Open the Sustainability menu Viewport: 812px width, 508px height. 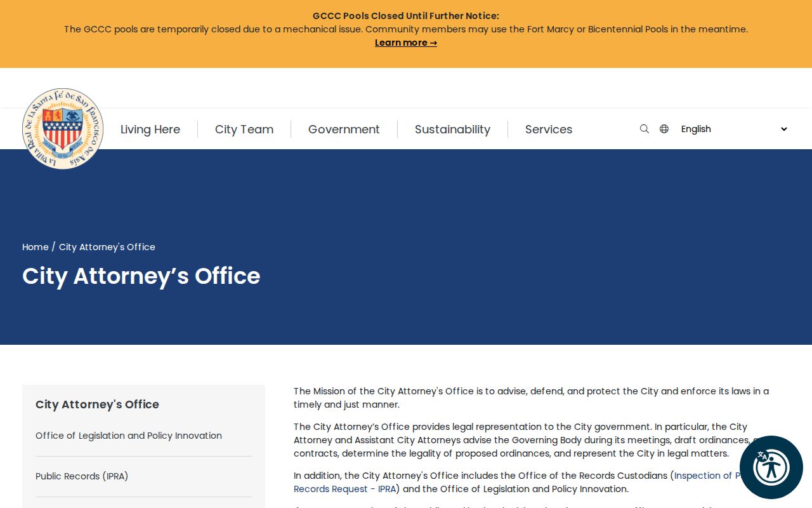coord(452,130)
